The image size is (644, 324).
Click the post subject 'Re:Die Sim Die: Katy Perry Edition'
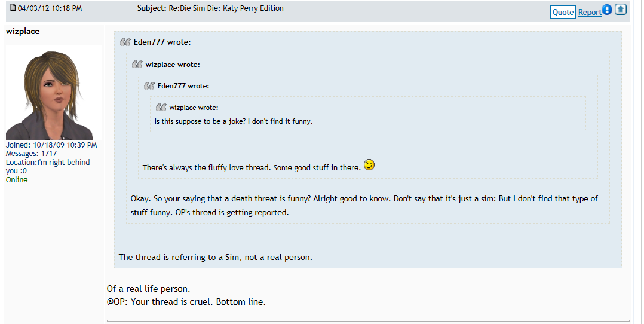[x=226, y=8]
